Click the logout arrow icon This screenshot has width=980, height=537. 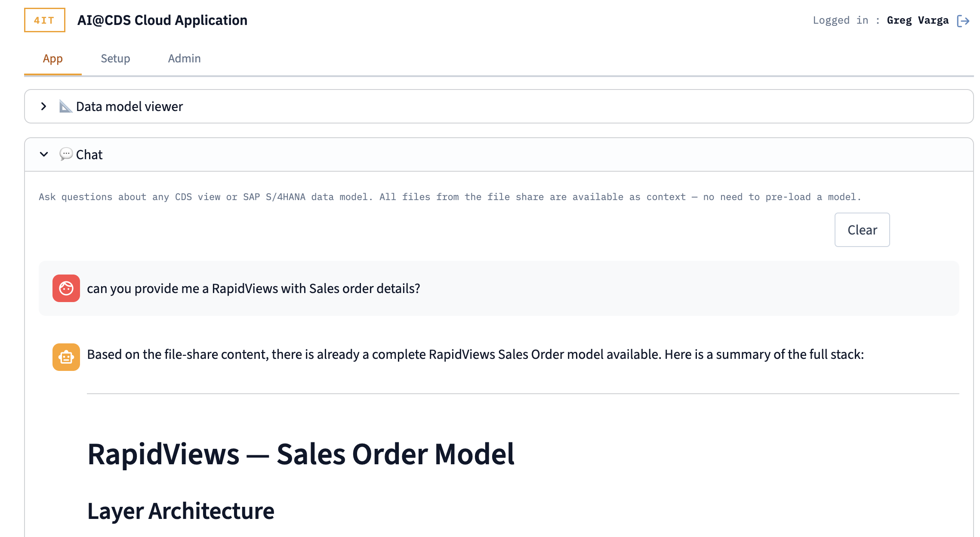(x=963, y=21)
